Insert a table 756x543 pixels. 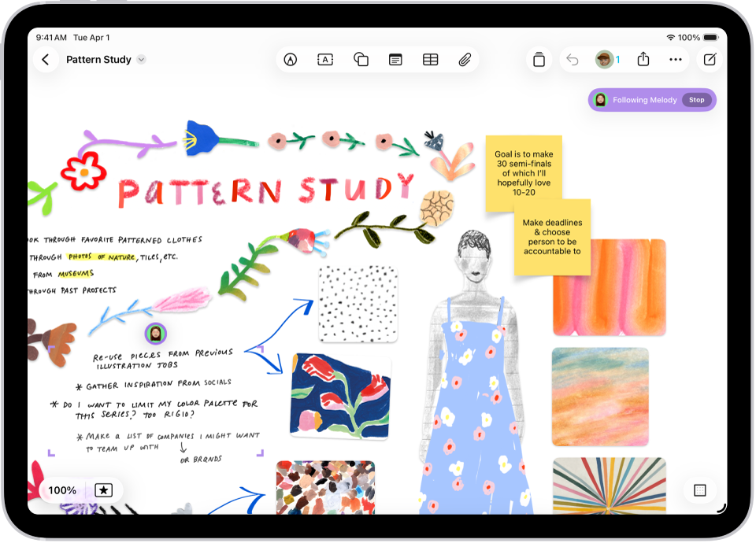pyautogui.click(x=430, y=60)
